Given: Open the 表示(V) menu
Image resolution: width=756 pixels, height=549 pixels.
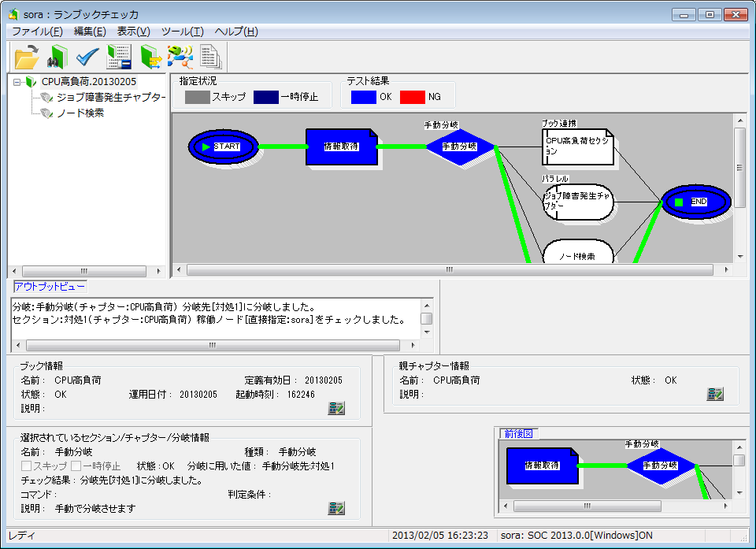Looking at the screenshot, I should pos(133,32).
